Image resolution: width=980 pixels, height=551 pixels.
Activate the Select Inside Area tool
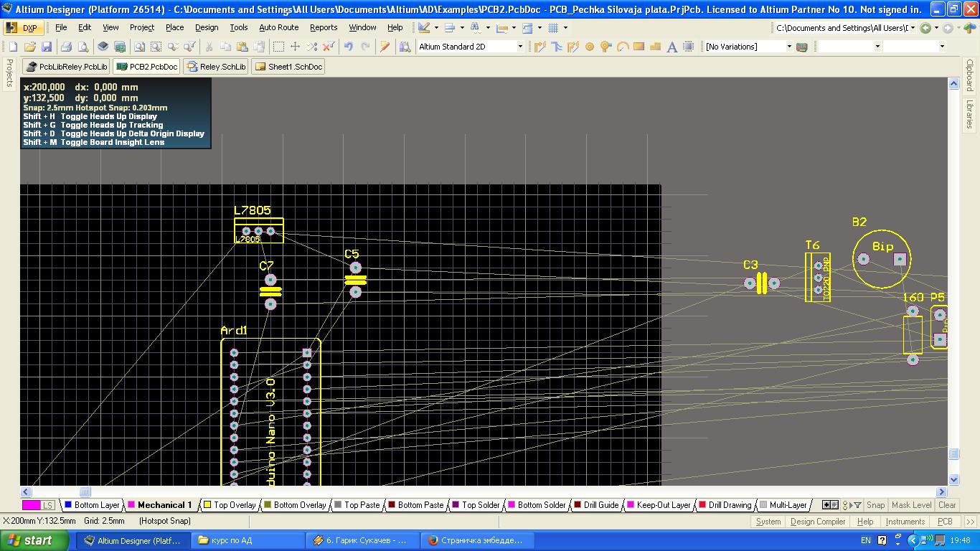tap(278, 47)
